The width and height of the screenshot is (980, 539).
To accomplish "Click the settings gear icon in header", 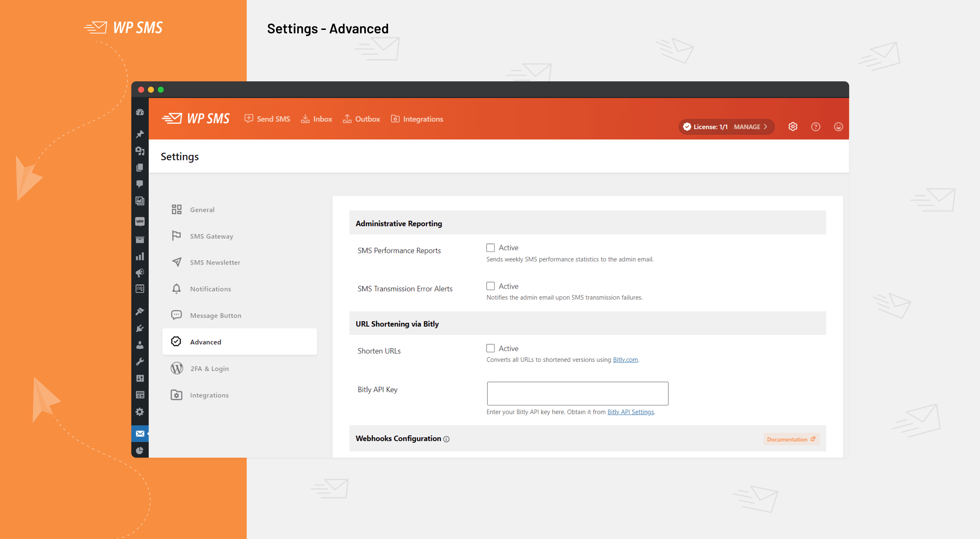I will pyautogui.click(x=792, y=127).
